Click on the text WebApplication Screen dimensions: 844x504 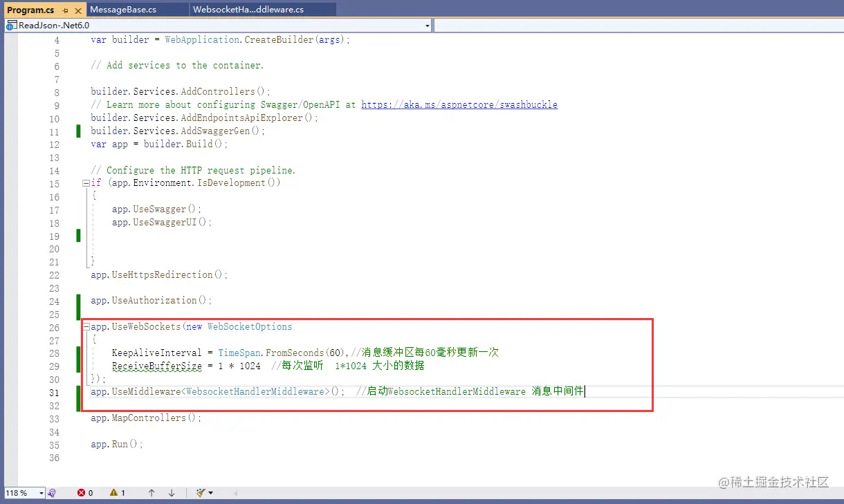click(202, 40)
